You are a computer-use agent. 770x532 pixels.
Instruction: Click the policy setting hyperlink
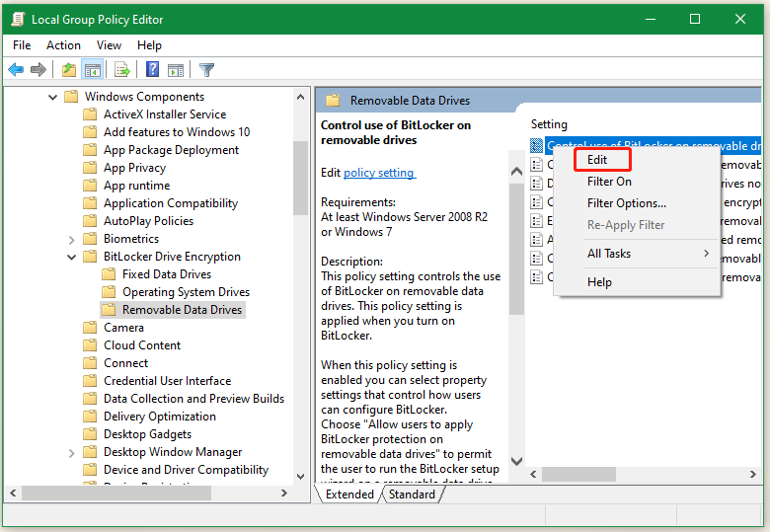point(379,173)
